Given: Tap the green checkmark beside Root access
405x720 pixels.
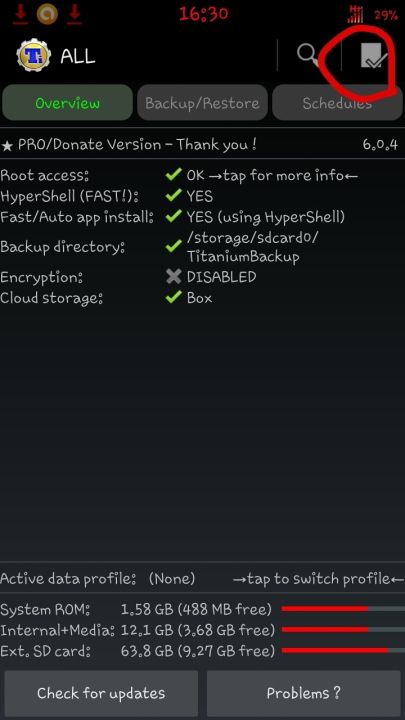Looking at the screenshot, I should click(174, 175).
